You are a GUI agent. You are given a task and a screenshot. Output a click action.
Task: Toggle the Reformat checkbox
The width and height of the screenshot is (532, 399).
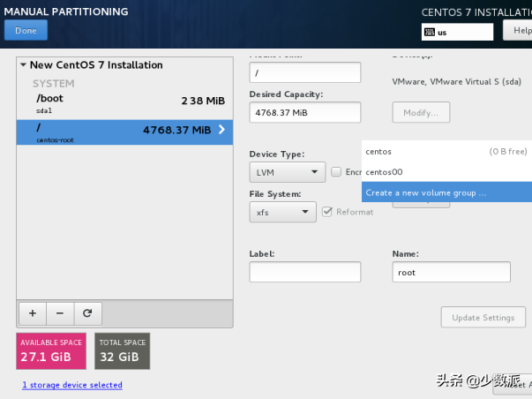click(x=327, y=212)
